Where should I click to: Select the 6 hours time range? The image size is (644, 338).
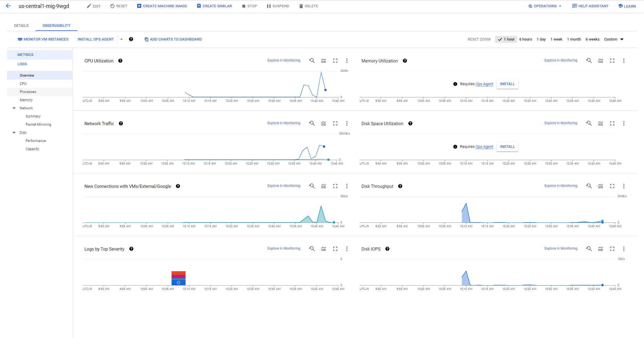pyautogui.click(x=525, y=39)
